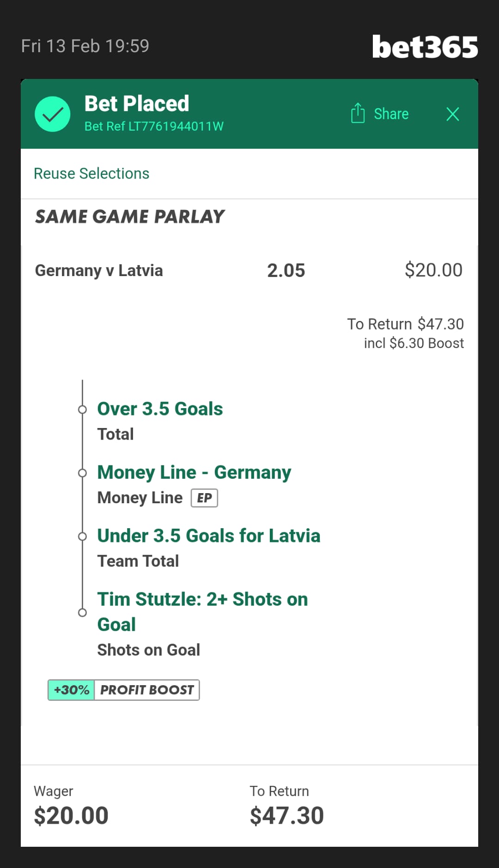
Task: Click the Over 3.5 Goals leg marker
Action: [82, 410]
